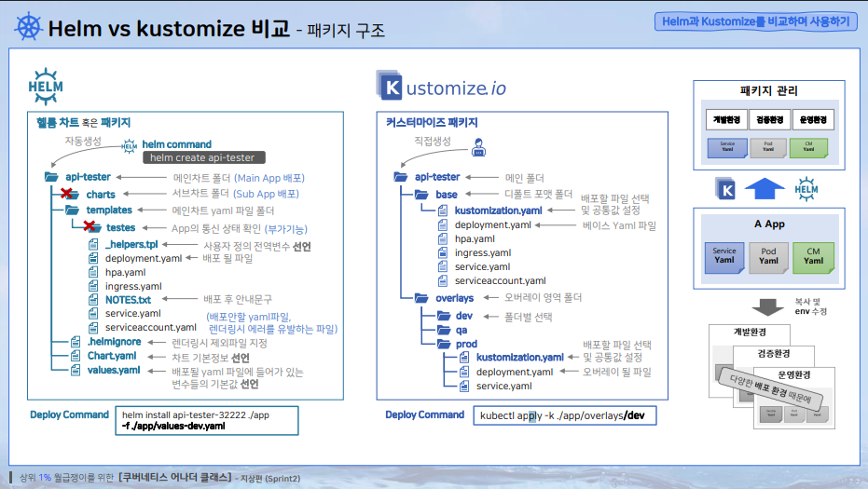
Task: Click the 운영환경 box in 패키지 관리
Action: point(813,119)
